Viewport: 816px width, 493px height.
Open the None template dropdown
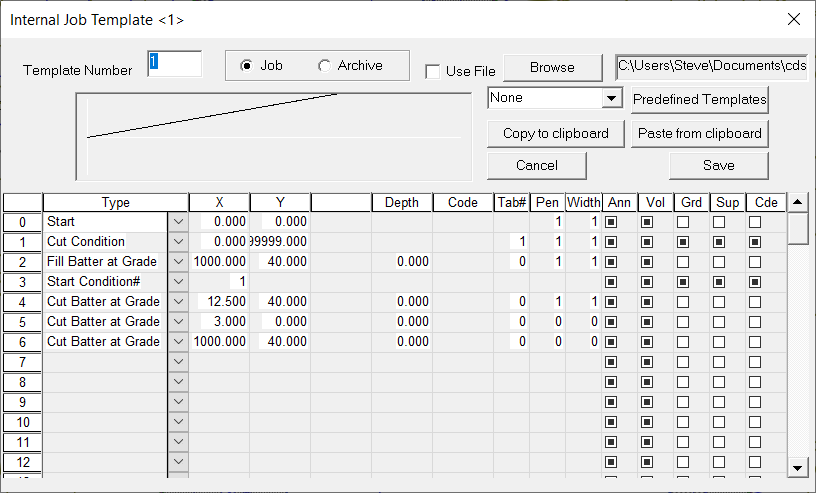click(x=611, y=99)
